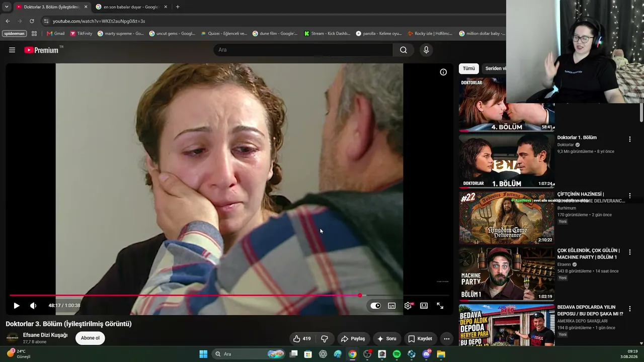Open the Gmail bookmark
644x362 pixels.
click(x=55, y=34)
